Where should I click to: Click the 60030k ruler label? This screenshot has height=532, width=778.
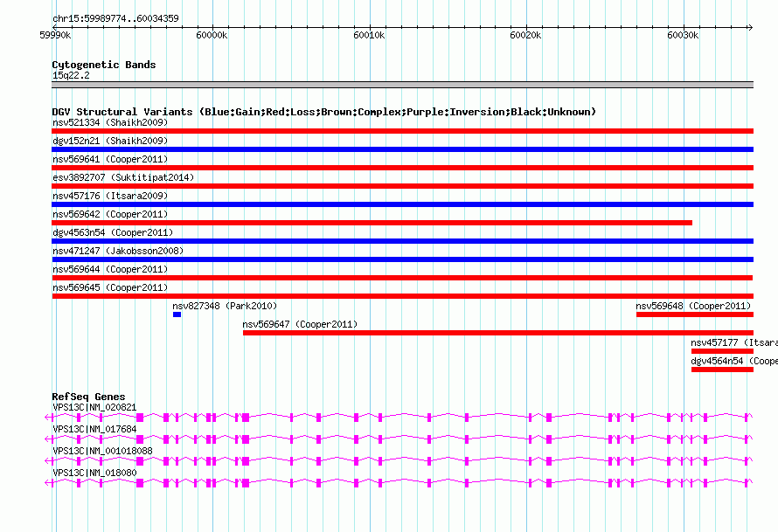683,35
